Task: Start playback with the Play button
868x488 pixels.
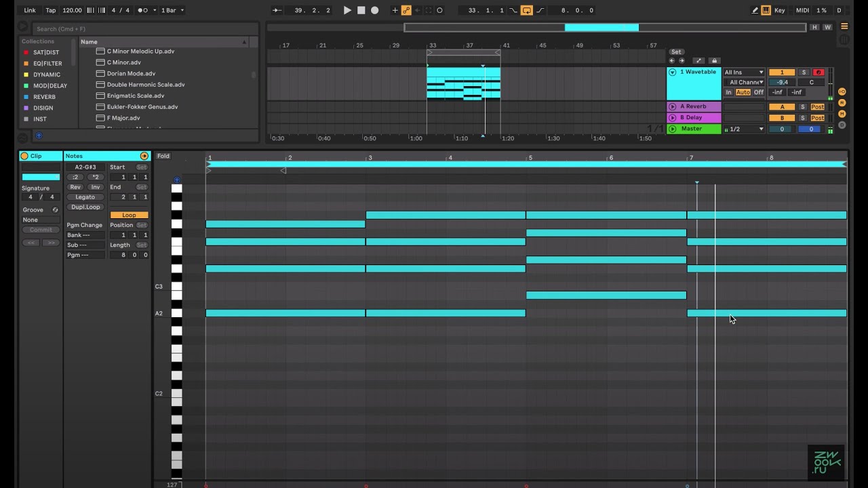Action: (347, 10)
